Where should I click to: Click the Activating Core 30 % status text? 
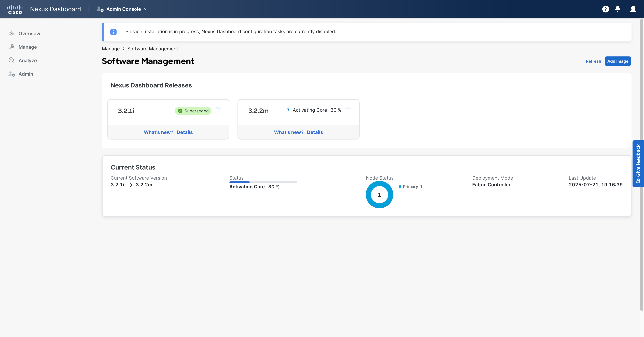[255, 187]
